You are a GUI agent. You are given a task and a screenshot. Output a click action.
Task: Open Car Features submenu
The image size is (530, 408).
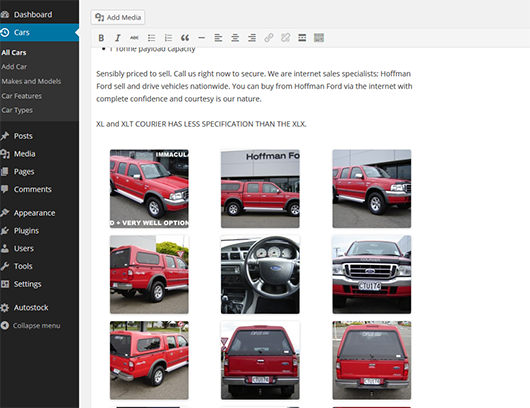22,96
